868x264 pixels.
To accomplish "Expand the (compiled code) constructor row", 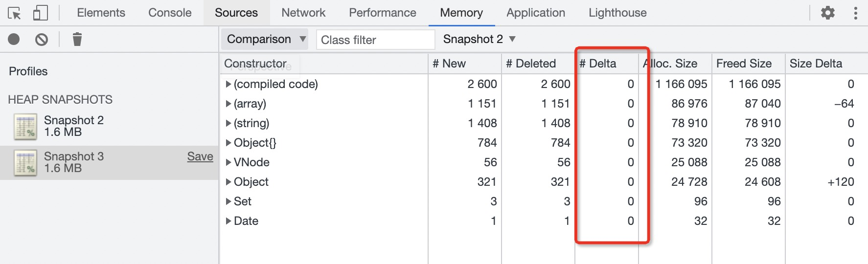I will [x=228, y=84].
